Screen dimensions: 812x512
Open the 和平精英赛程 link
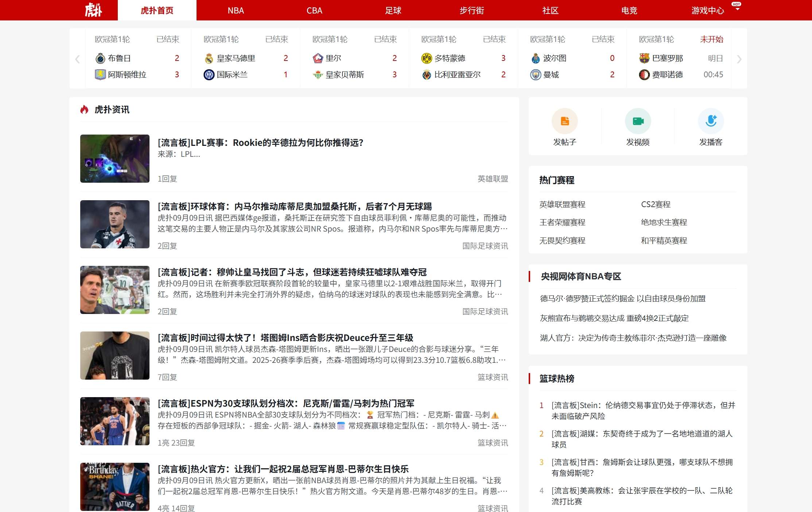(x=664, y=241)
